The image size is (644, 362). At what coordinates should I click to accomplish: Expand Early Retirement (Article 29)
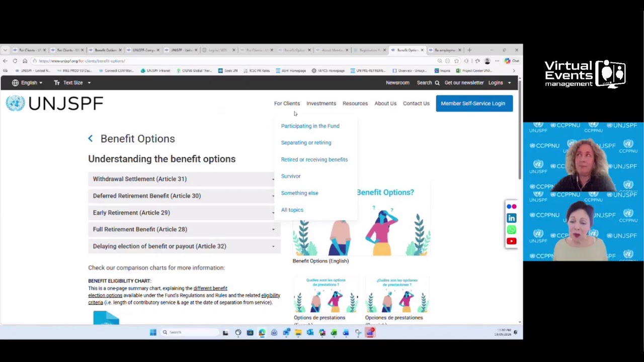coord(184,213)
